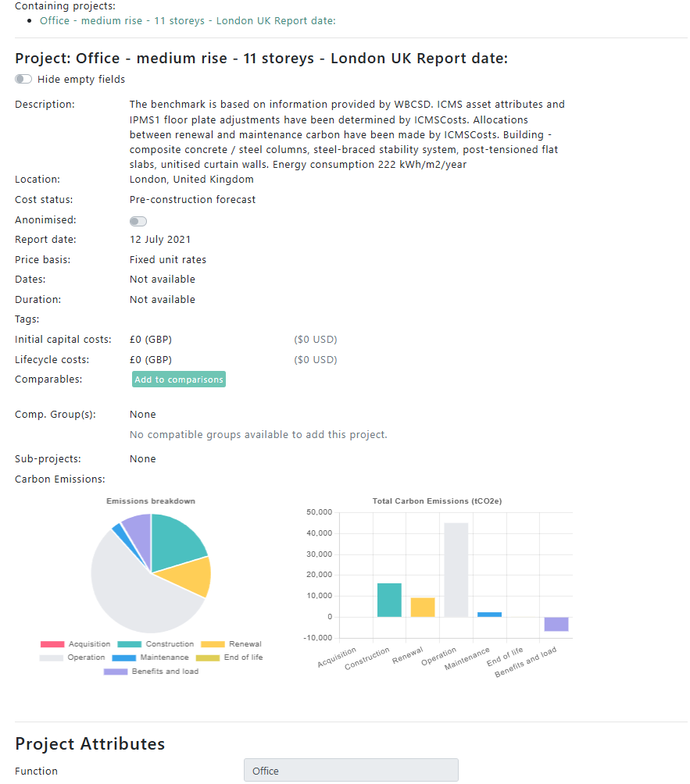Image resolution: width=690 pixels, height=784 pixels.
Task: Toggle the Hide empty fields switch
Action: pos(23,79)
